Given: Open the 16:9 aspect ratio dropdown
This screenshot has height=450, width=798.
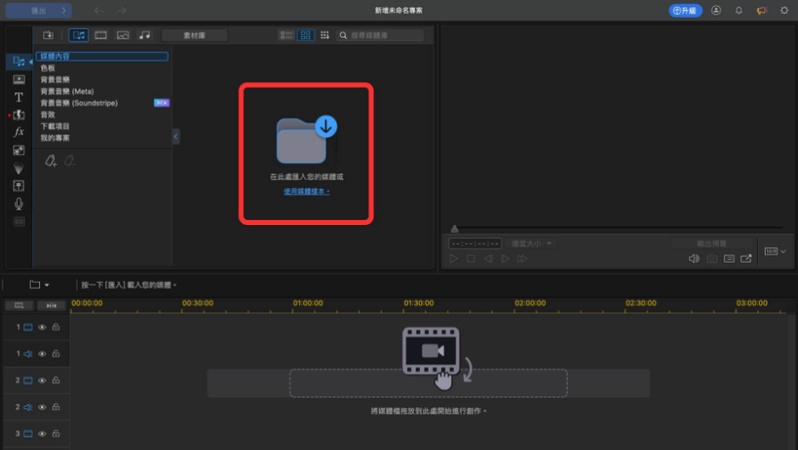Looking at the screenshot, I should pos(775,251).
